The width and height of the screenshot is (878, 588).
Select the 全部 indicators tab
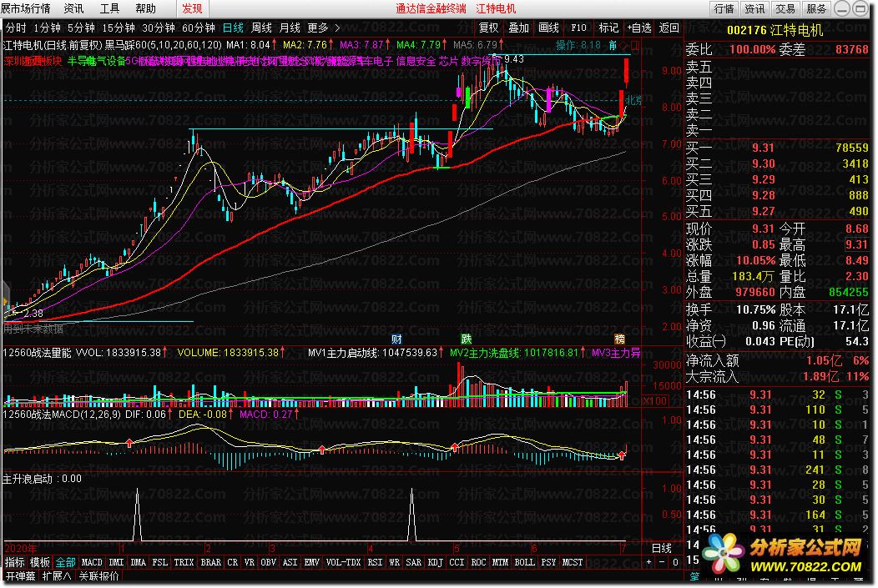click(65, 562)
